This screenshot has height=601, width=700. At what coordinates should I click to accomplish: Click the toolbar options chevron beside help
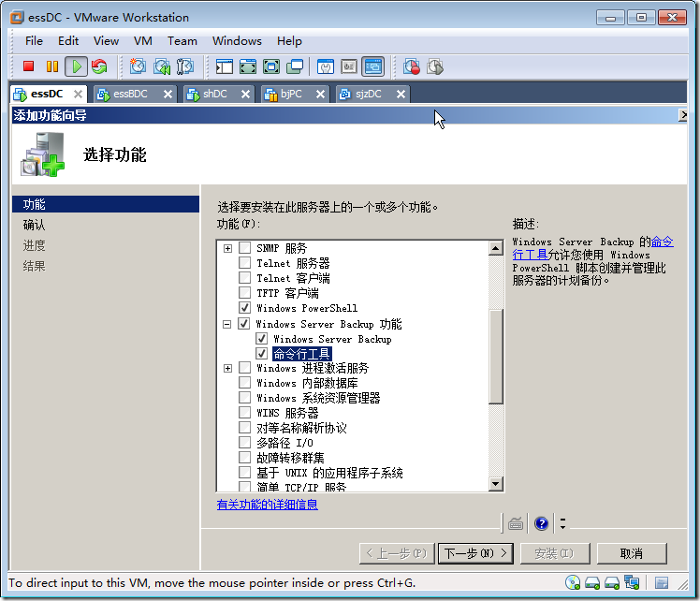562,523
